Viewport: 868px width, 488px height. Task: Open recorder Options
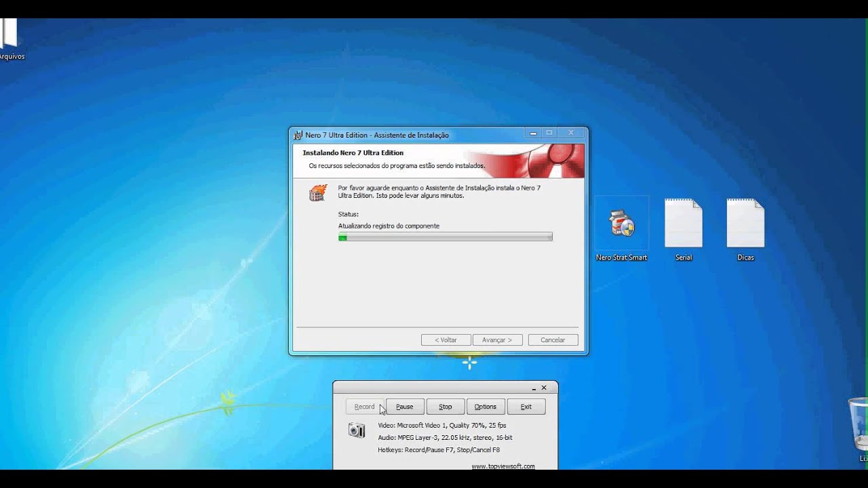point(486,407)
